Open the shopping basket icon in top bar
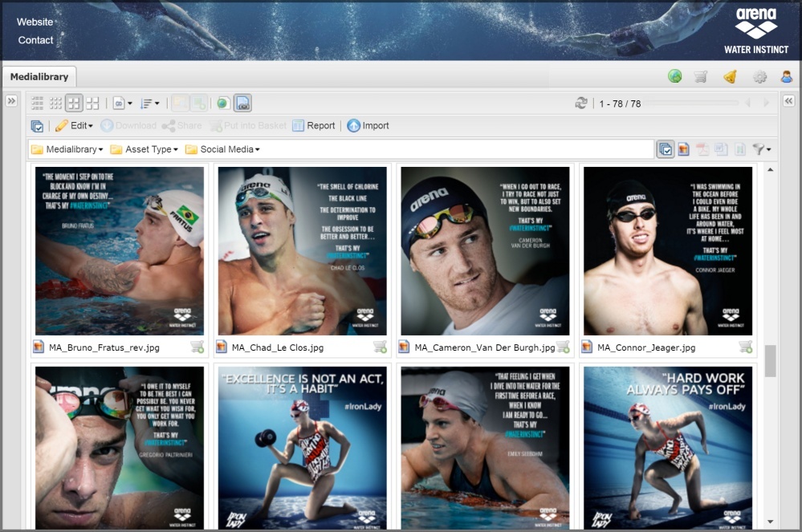 (x=701, y=77)
